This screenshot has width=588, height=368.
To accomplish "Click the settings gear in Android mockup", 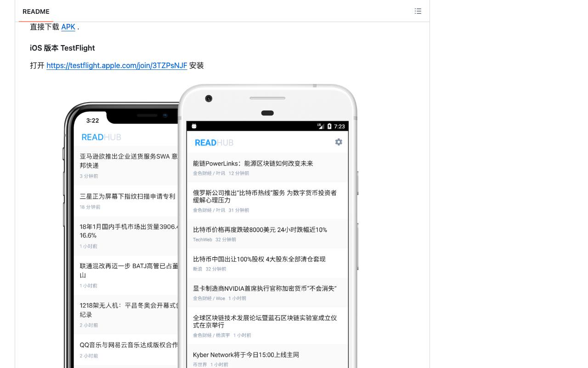I will point(339,142).
